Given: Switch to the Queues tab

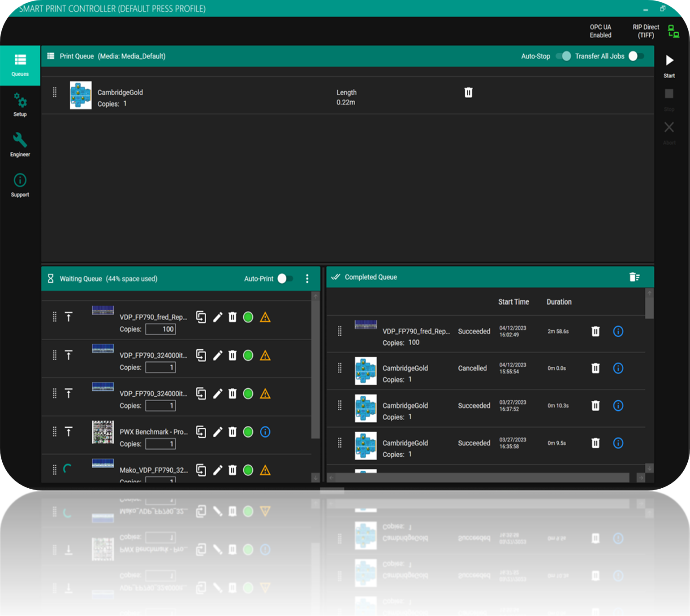Looking at the screenshot, I should [x=20, y=65].
